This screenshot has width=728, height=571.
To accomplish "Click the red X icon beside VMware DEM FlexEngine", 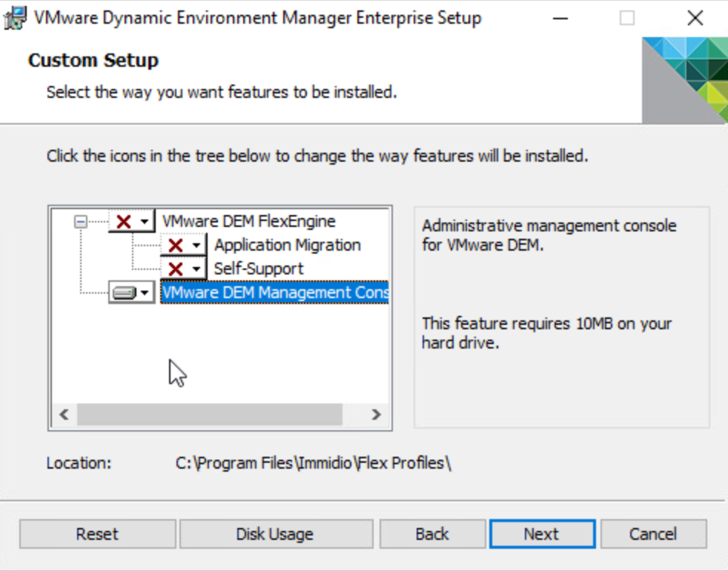I will (x=124, y=221).
